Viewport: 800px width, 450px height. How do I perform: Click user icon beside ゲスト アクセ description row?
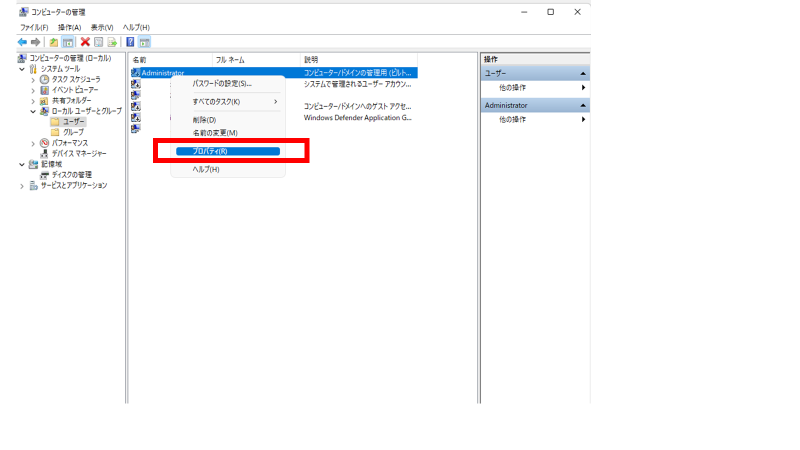pos(136,107)
